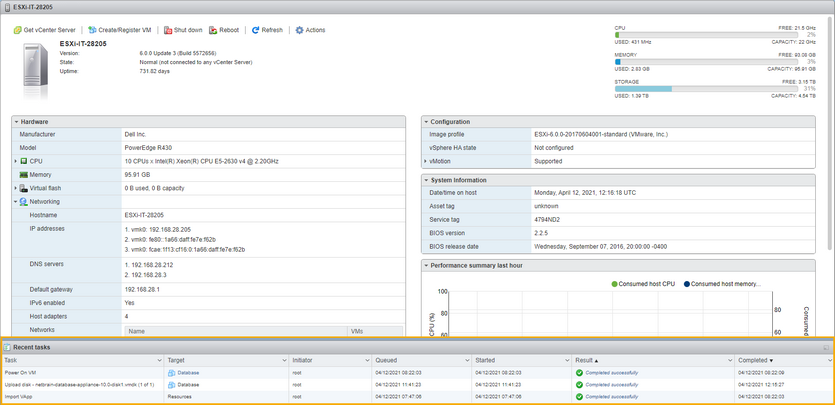Expand the Virtual flash row

tap(16, 188)
